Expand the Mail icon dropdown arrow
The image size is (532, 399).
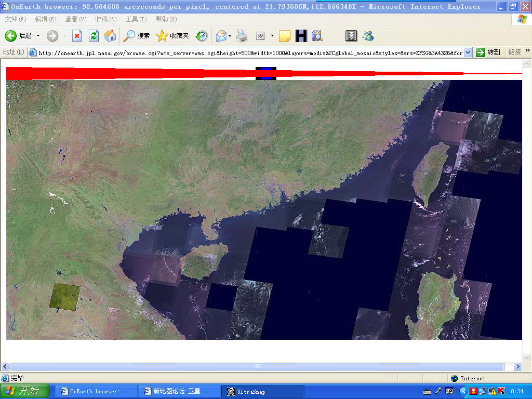click(x=230, y=36)
